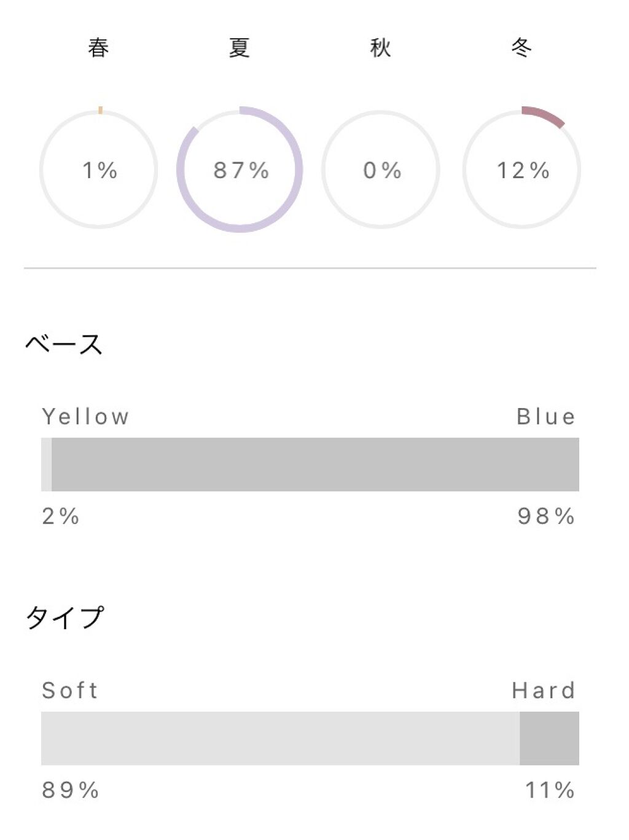Click the ベース section heading

[x=64, y=343]
